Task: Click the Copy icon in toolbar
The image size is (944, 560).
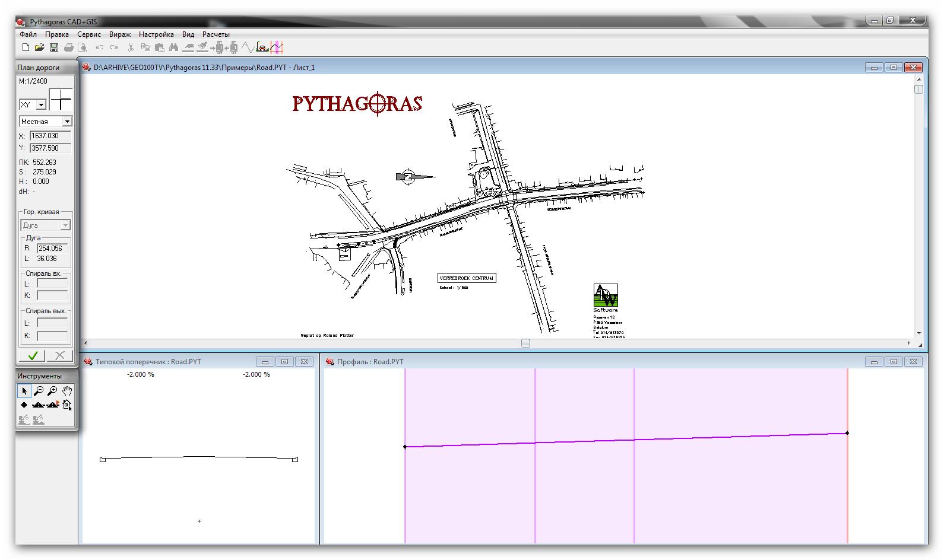Action: (x=145, y=47)
